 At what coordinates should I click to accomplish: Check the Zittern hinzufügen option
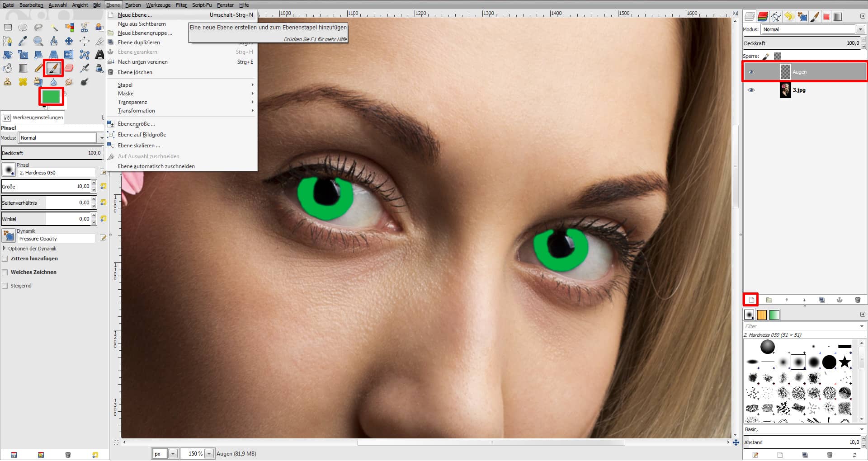[x=5, y=259]
